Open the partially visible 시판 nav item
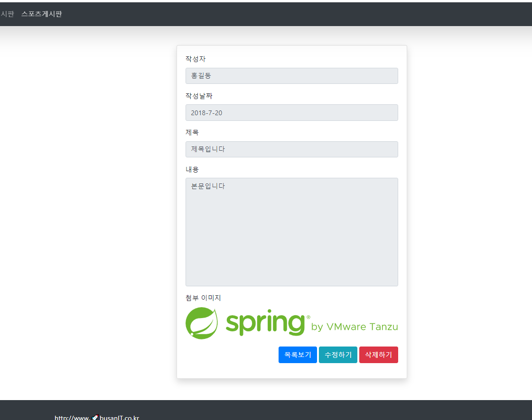Screen dimensions: 532x420 tap(7, 14)
